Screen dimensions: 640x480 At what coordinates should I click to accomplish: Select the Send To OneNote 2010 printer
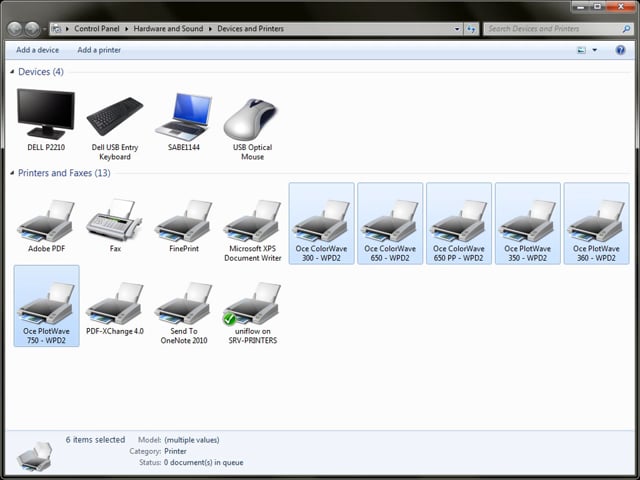coord(184,310)
